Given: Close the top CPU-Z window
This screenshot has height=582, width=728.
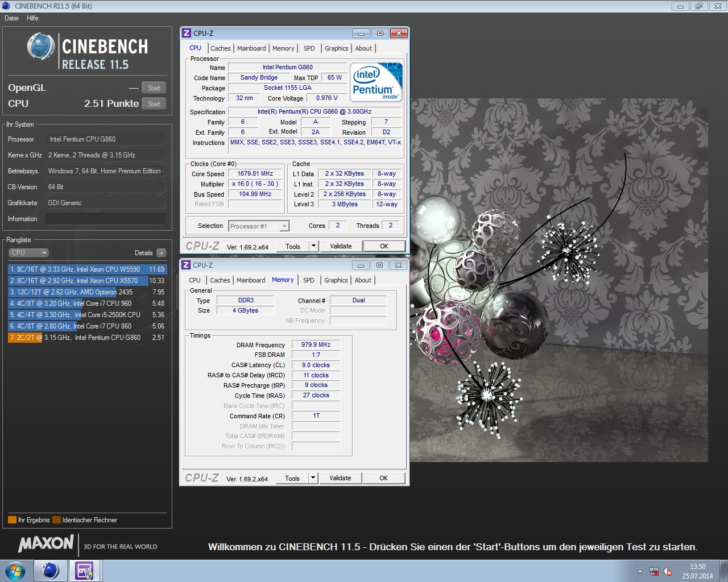Looking at the screenshot, I should pyautogui.click(x=399, y=34).
